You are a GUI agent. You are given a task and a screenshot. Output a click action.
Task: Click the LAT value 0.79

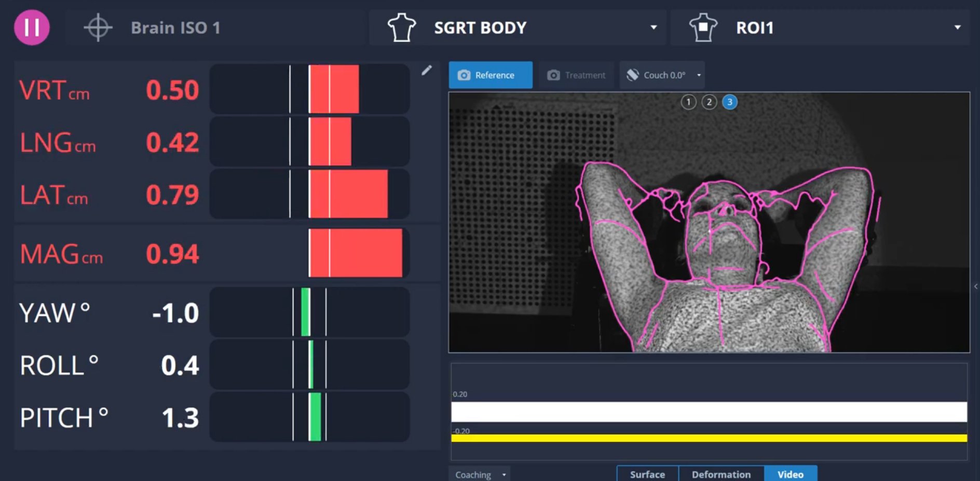pos(172,195)
